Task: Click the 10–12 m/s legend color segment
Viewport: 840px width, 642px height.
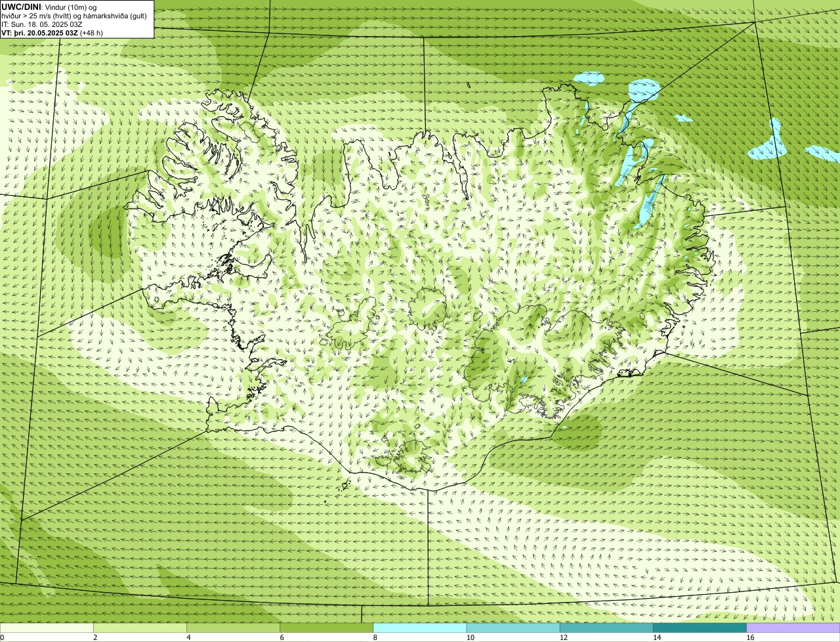Action: tap(513, 628)
